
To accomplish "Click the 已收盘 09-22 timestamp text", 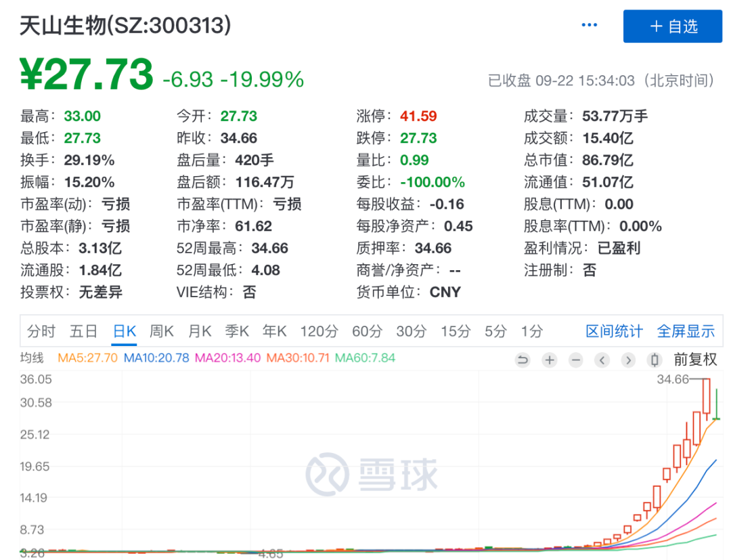I will (600, 81).
